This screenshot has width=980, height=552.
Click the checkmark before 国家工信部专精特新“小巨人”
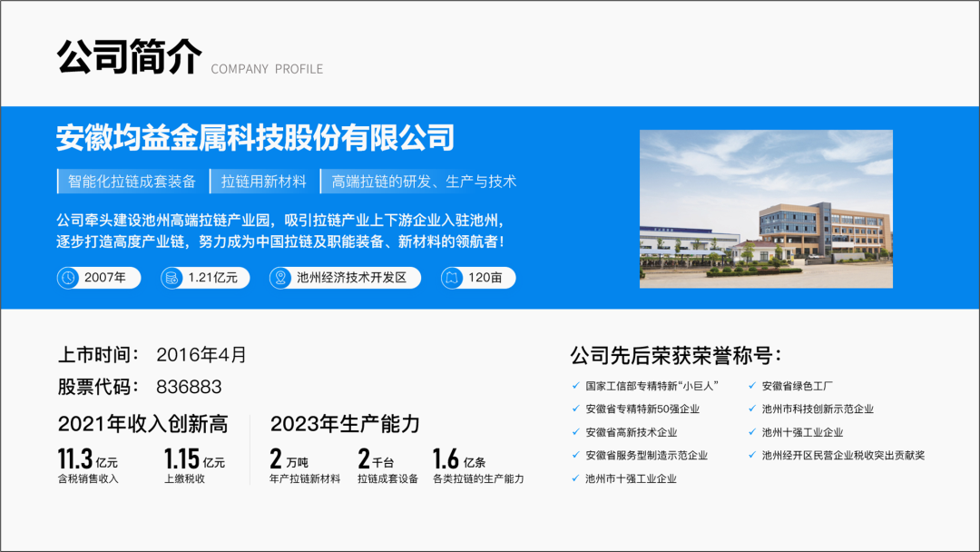[575, 386]
